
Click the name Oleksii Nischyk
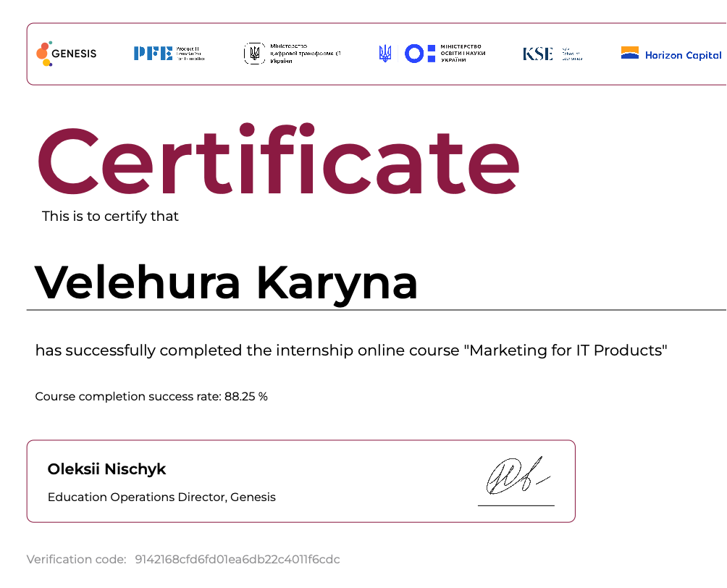click(x=106, y=469)
